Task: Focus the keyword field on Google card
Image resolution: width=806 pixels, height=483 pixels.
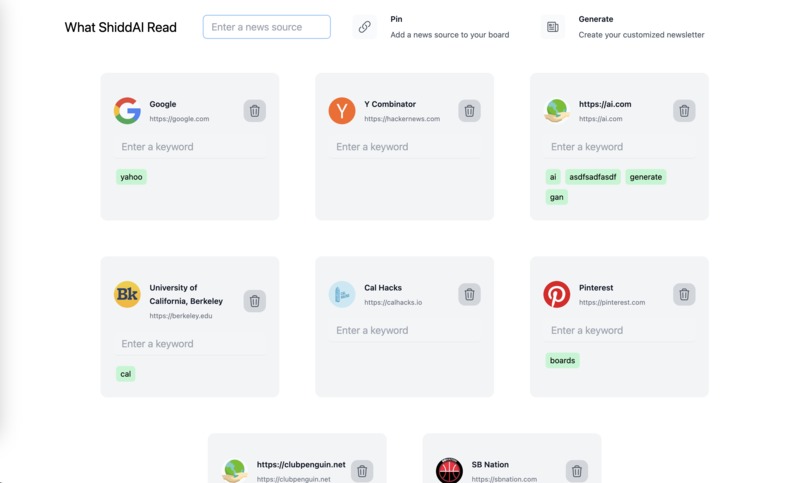Action: [x=190, y=147]
